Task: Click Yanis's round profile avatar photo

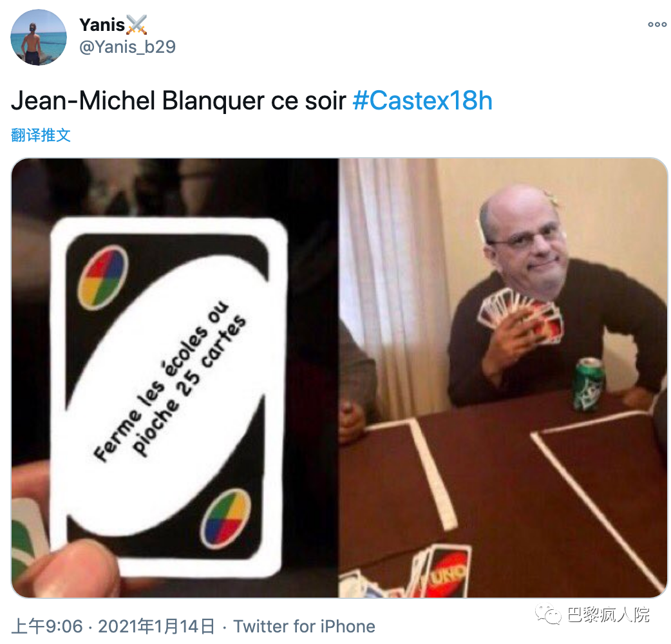Action: [39, 37]
